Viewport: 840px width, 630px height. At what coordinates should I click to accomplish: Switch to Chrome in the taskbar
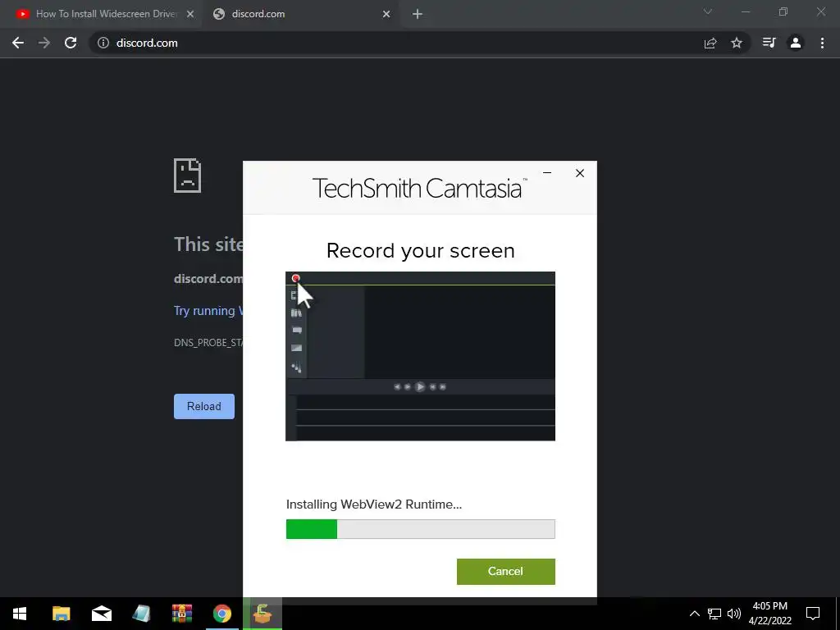(221, 614)
